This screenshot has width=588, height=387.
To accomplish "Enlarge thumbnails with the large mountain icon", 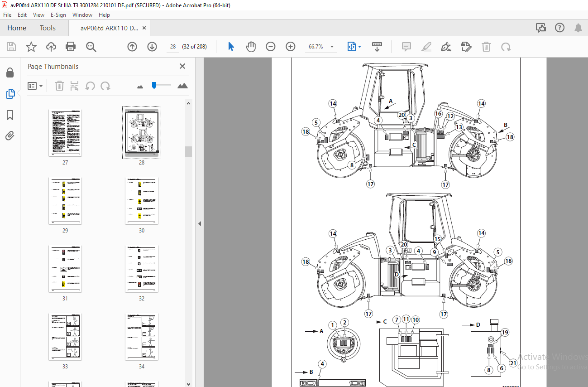I will [x=182, y=86].
